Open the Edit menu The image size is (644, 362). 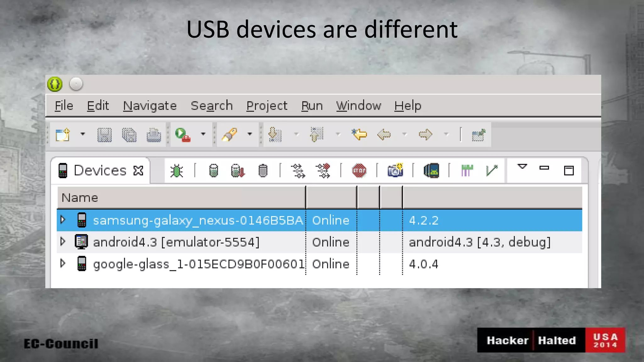[x=98, y=106]
